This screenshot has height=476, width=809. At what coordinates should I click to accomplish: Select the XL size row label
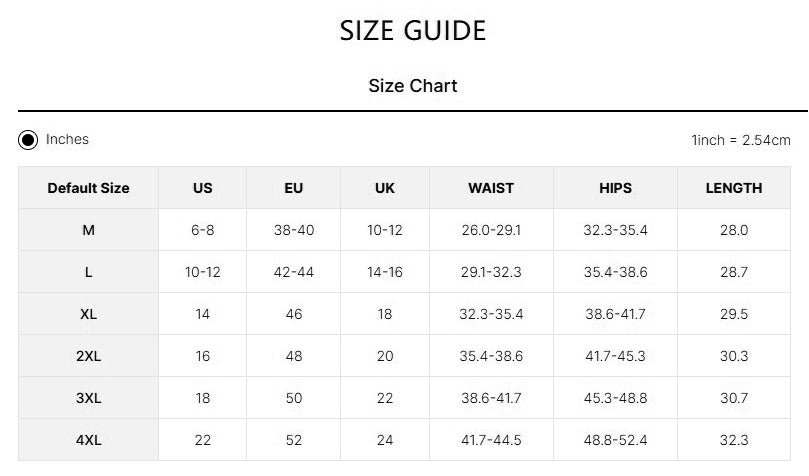(x=88, y=314)
